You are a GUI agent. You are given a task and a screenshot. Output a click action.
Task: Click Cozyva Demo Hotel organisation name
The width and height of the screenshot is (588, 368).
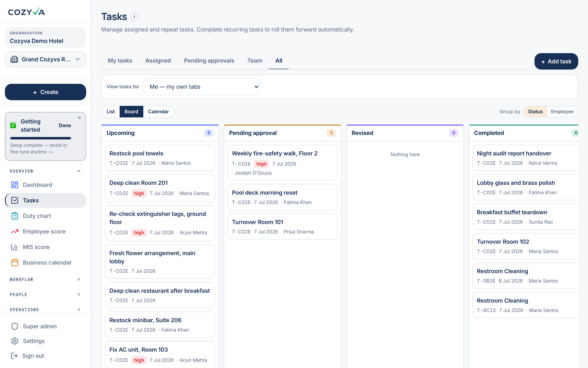click(x=37, y=41)
